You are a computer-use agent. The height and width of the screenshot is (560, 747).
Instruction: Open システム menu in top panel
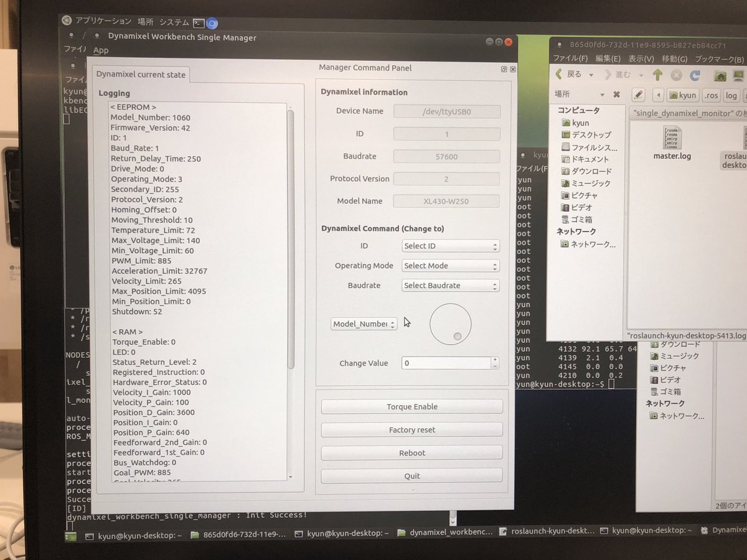tap(174, 22)
